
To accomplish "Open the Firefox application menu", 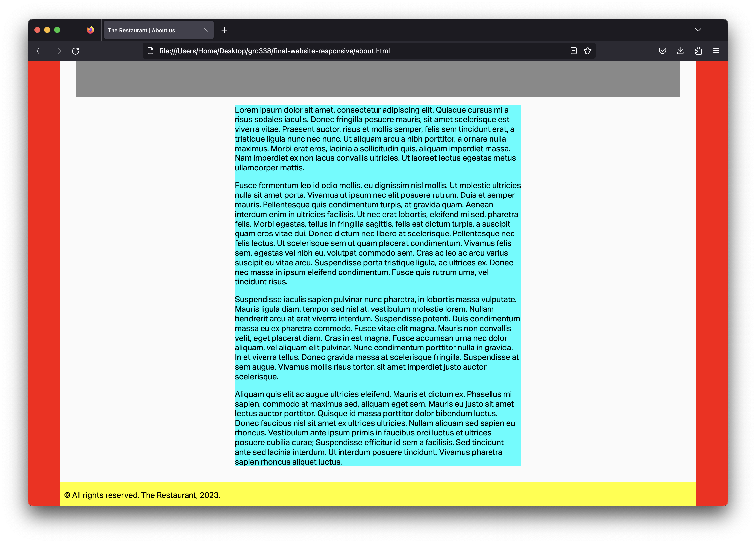I will click(716, 51).
